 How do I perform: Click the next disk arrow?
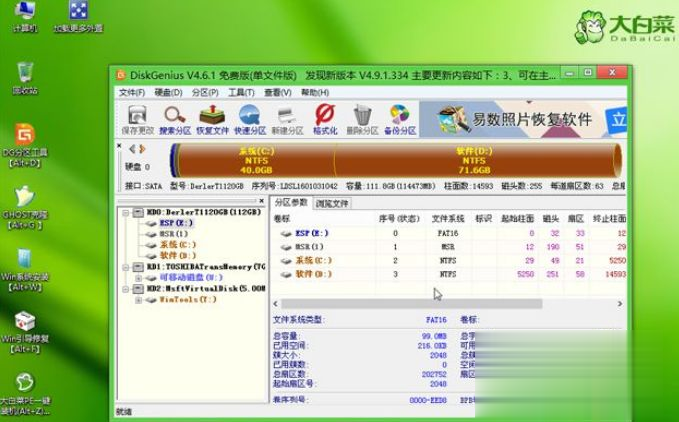(142, 149)
